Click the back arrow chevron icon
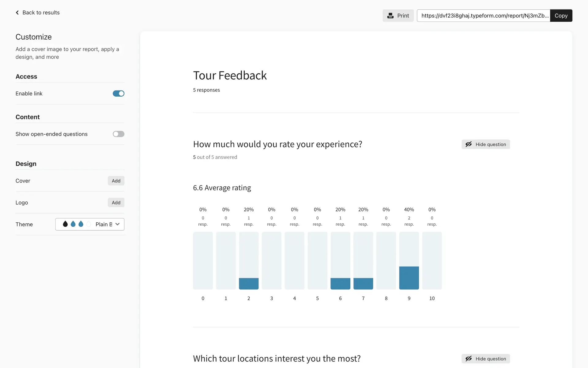Image resolution: width=588 pixels, height=368 pixels. point(17,13)
